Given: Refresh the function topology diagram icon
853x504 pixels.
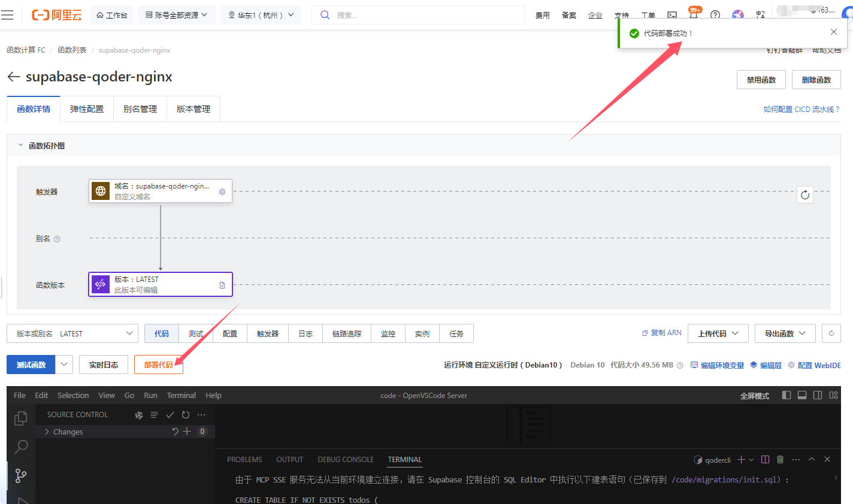Looking at the screenshot, I should coord(805,195).
